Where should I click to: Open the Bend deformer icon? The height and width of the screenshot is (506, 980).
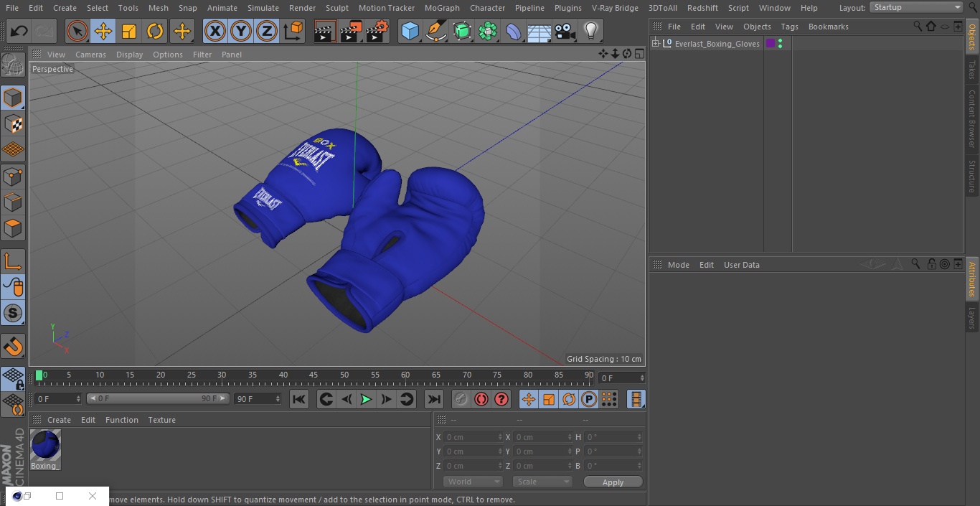514,31
